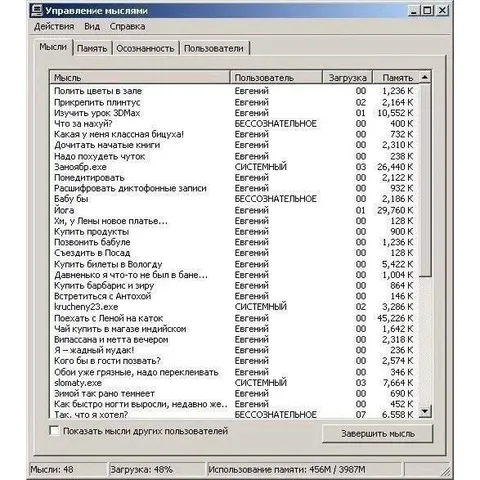Click the window resize grip corner
The width and height of the screenshot is (480, 480).
click(x=444, y=471)
